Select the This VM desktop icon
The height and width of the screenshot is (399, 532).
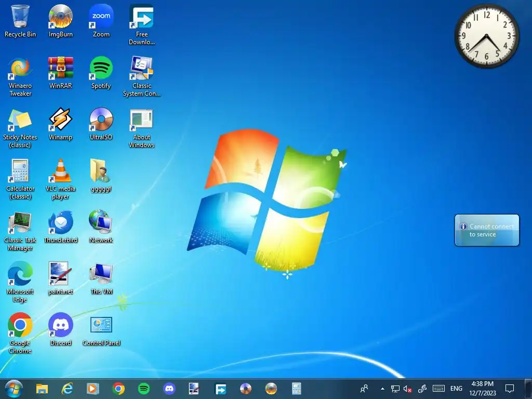pos(101,278)
